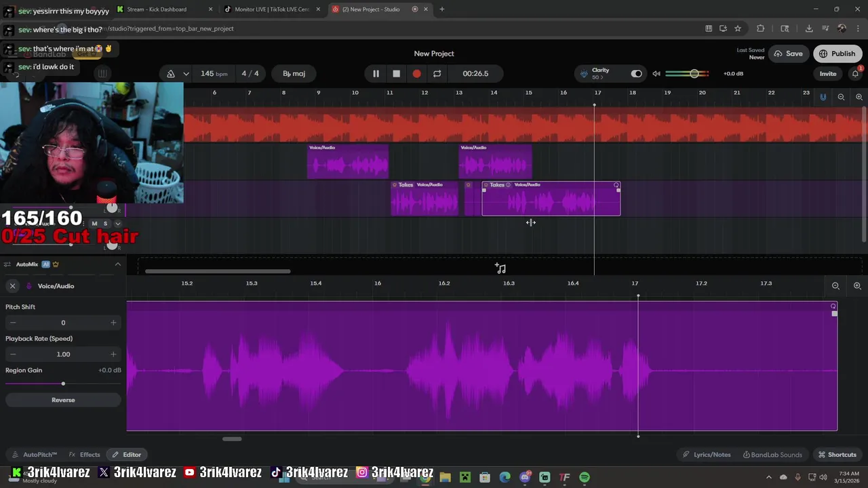Click the 00:26.5 time display
Viewport: 868px width, 488px height.
pyautogui.click(x=475, y=73)
